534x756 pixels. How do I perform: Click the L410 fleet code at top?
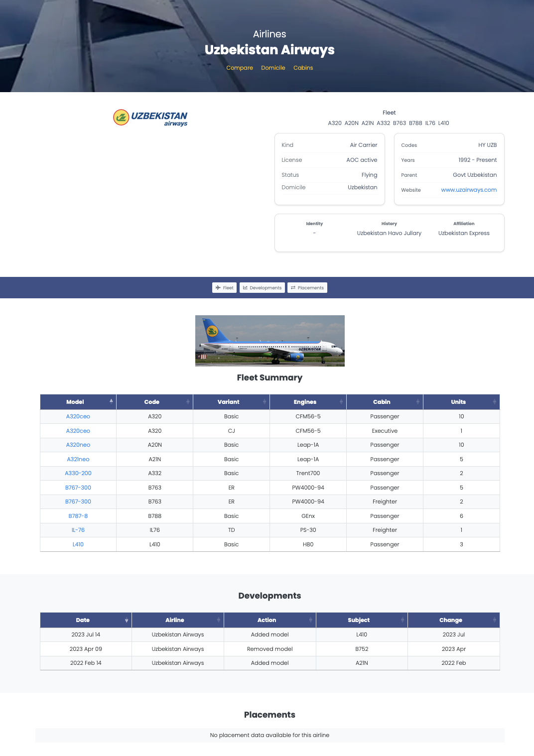[444, 123]
